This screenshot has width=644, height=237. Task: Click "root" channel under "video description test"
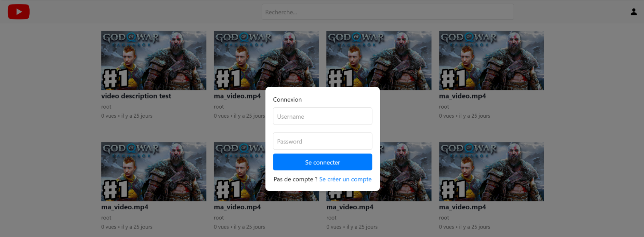pyautogui.click(x=106, y=107)
